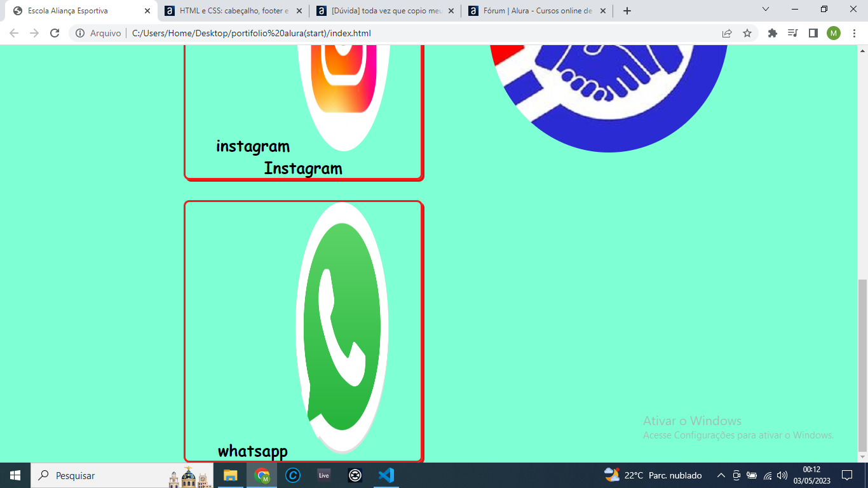The height and width of the screenshot is (488, 868).
Task: Open Chrome's three-dot menu
Action: pyautogui.click(x=854, y=33)
